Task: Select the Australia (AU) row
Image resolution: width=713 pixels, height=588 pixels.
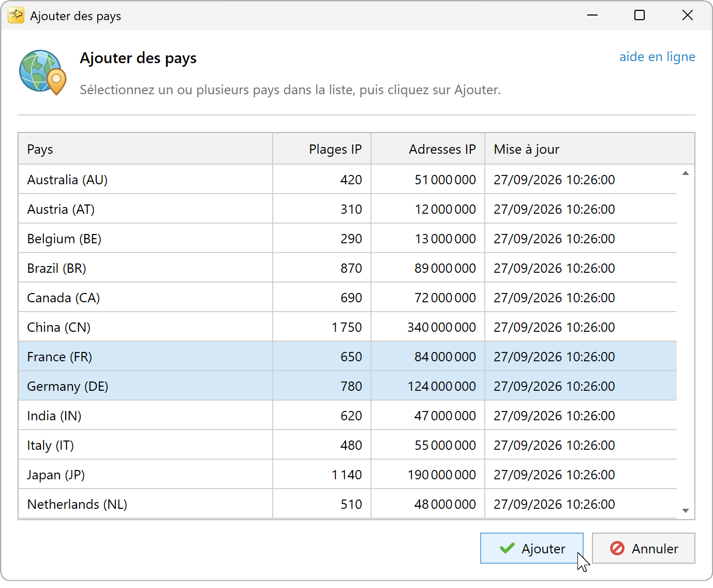Action: point(348,180)
